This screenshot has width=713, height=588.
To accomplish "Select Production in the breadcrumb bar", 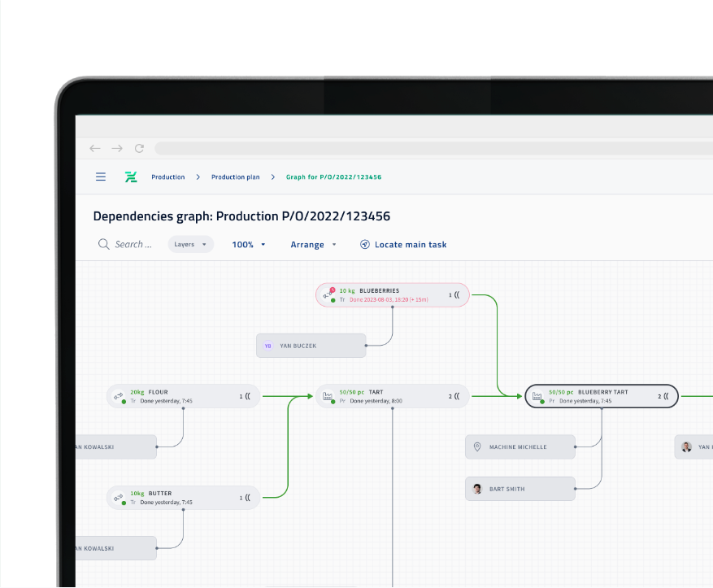I will point(168,176).
